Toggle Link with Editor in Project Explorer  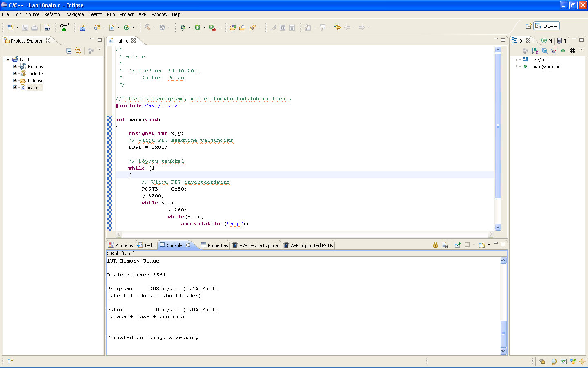point(78,51)
